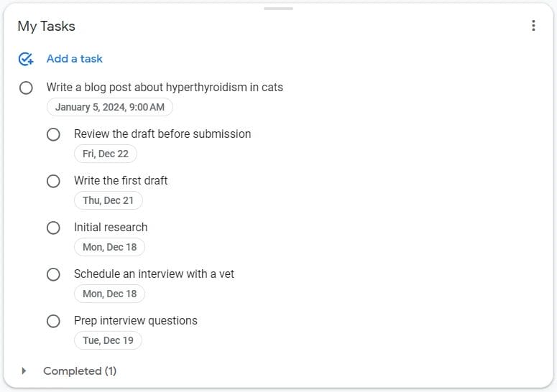Complete Prep interview questions subtask
This screenshot has width=557, height=392.
tap(53, 321)
